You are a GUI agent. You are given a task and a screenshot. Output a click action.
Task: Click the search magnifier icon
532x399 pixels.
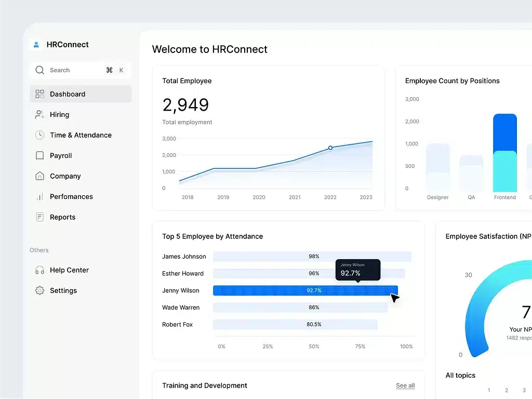39,70
